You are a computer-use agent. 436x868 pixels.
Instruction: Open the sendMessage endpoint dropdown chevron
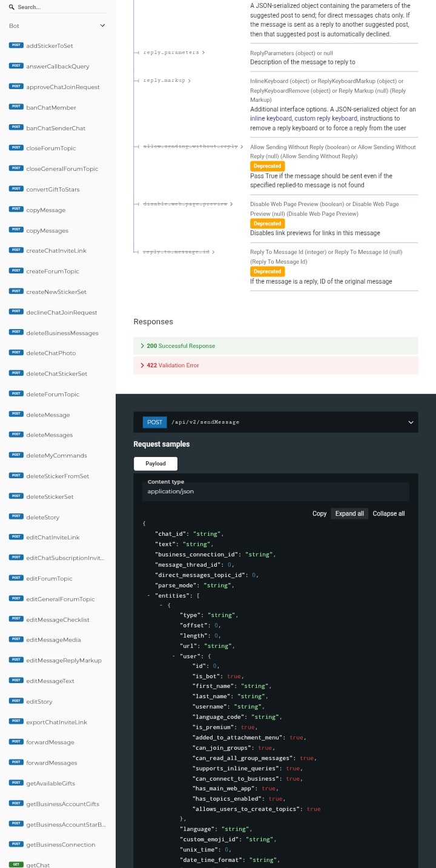411,422
